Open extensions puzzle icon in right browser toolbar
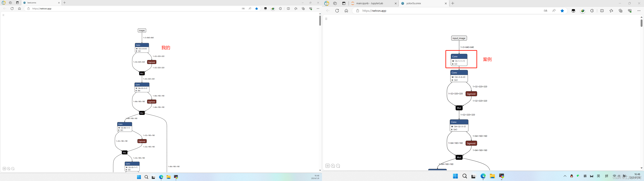This screenshot has height=181, width=644. tap(592, 11)
